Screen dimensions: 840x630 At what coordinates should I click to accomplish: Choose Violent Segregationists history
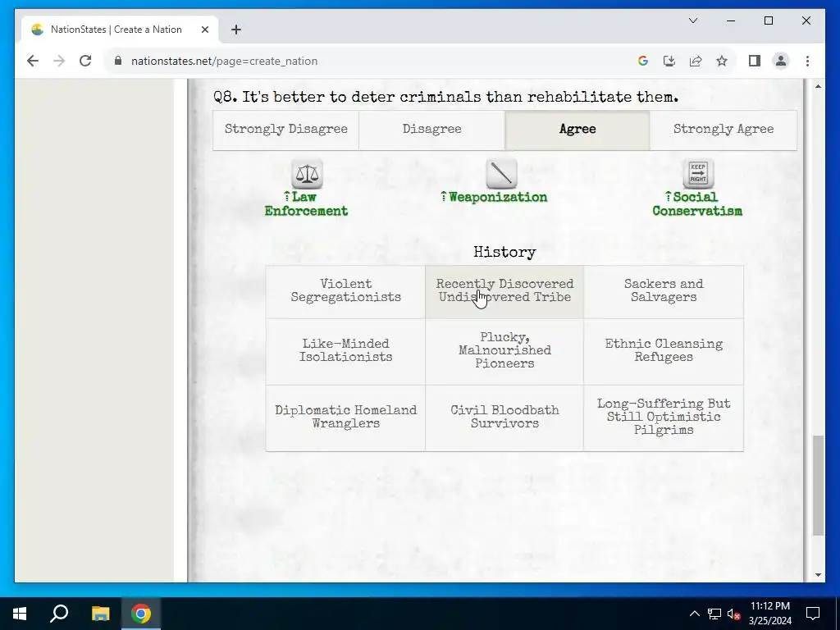click(345, 292)
